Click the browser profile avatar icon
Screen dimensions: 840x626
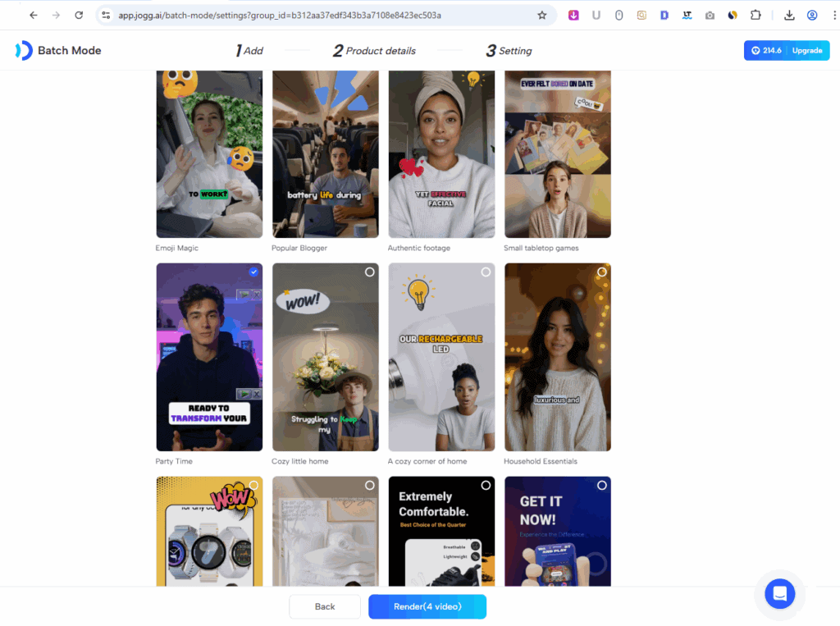coord(812,15)
